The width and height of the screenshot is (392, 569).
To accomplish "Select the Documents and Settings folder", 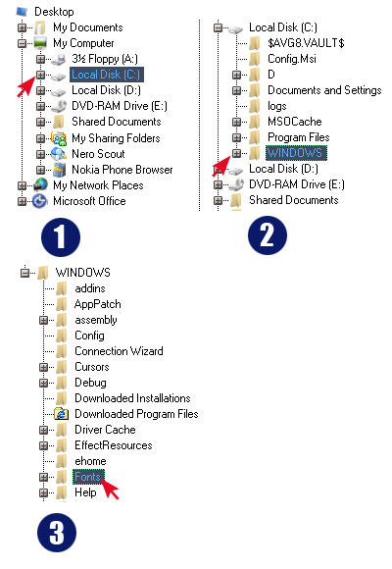I will [324, 90].
